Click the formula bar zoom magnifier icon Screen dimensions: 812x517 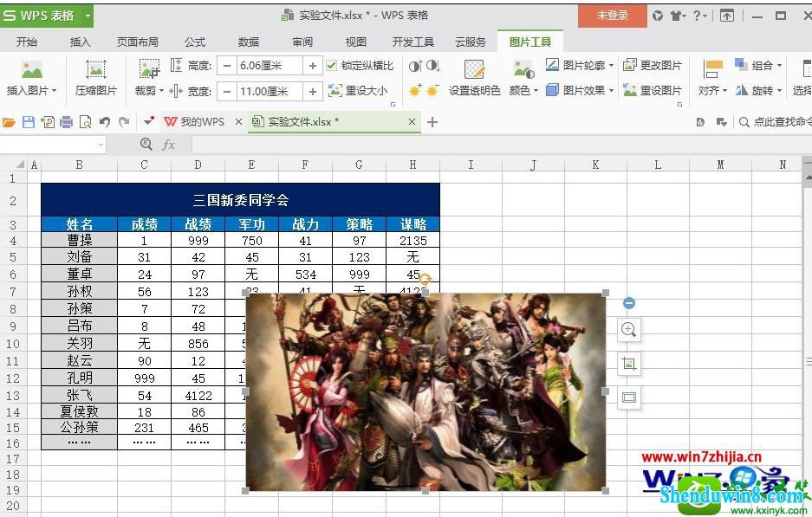[x=146, y=145]
